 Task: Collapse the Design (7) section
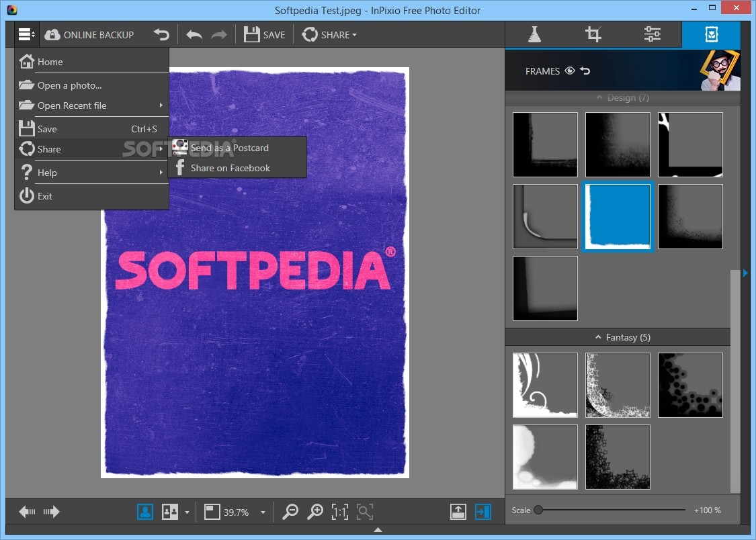tap(622, 98)
